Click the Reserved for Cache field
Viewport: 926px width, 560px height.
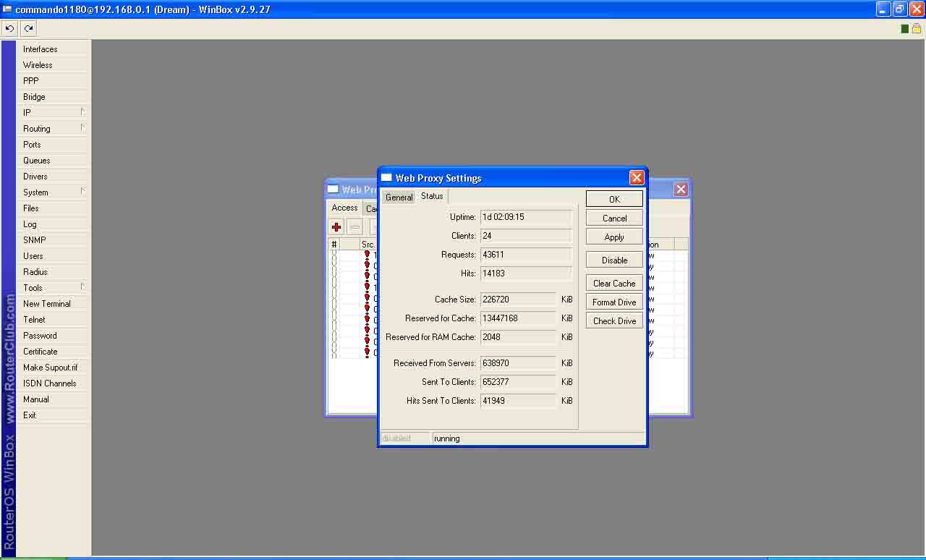[x=518, y=318]
